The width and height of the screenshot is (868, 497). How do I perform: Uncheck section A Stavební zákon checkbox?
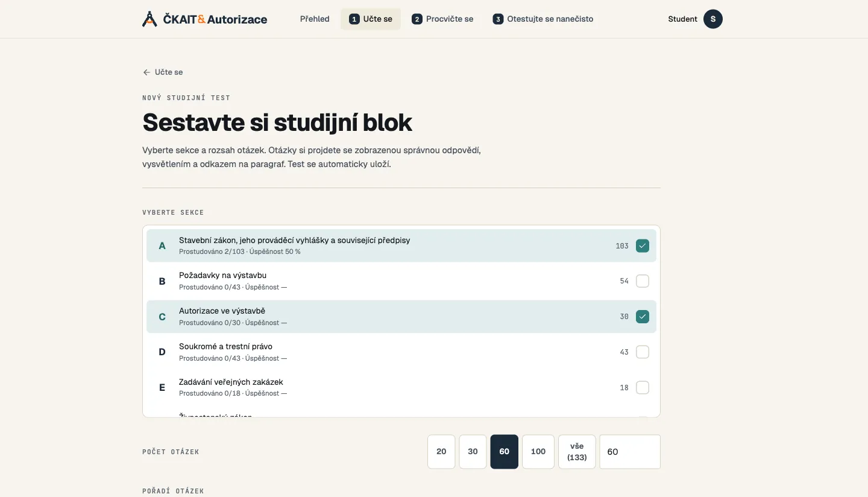[x=643, y=245]
